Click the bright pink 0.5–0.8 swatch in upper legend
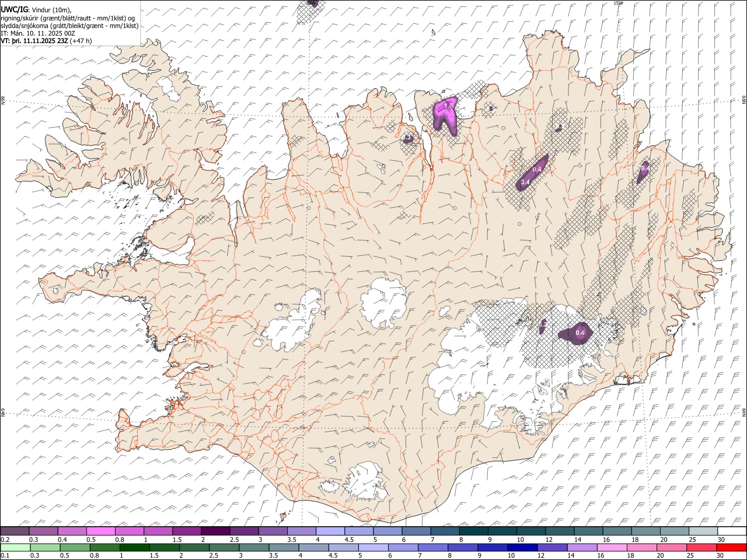 pyautogui.click(x=101, y=531)
